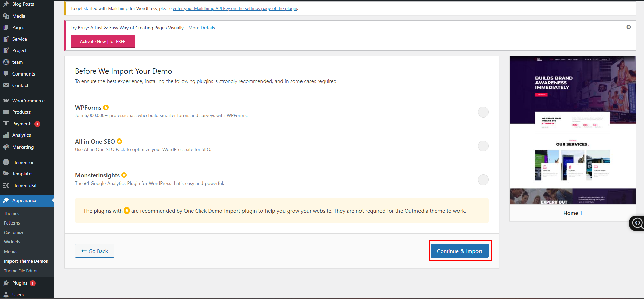Click the Comments bubble icon
This screenshot has height=299, width=644.
click(6, 74)
